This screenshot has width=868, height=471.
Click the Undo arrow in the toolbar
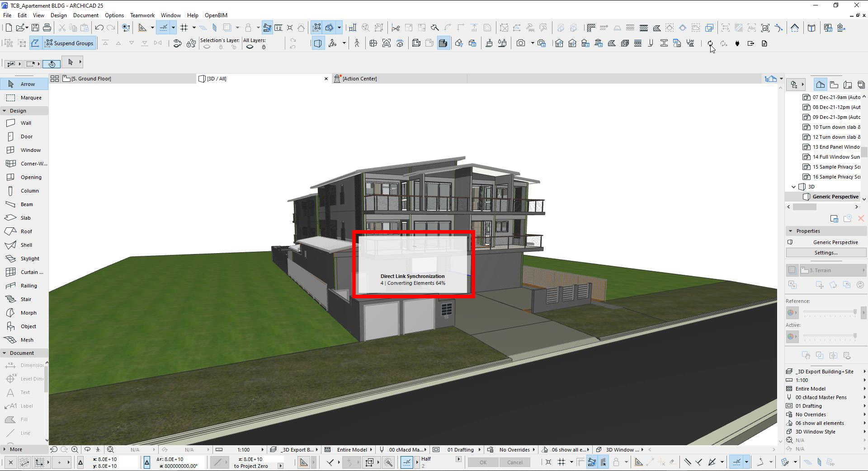click(x=99, y=28)
